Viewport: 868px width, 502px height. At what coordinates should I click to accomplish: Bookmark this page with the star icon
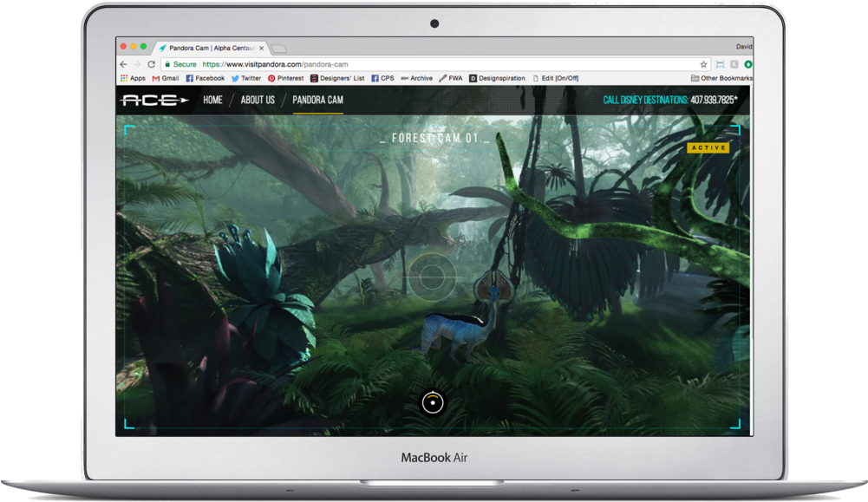pyautogui.click(x=703, y=64)
